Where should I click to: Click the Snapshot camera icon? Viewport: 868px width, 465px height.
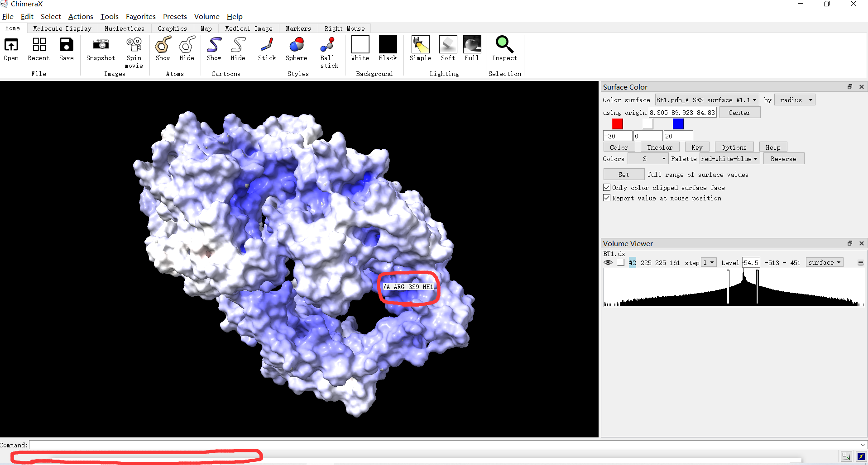click(101, 45)
